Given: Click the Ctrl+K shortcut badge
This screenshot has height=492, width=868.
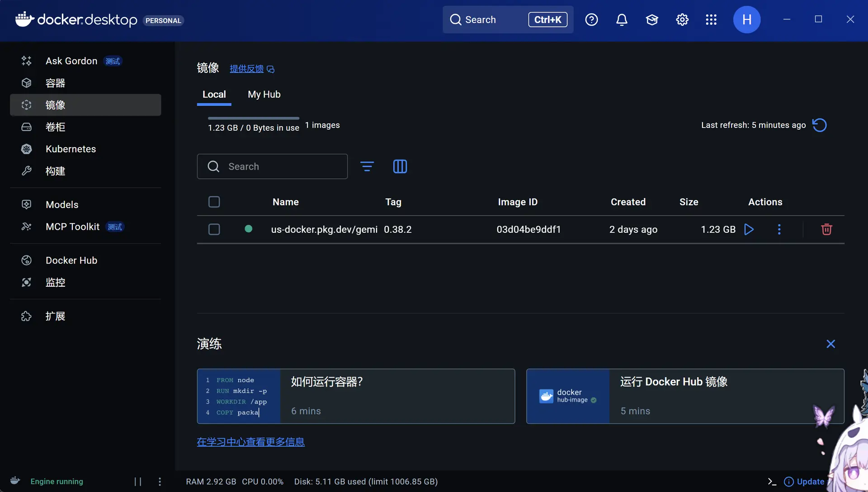Looking at the screenshot, I should (547, 19).
